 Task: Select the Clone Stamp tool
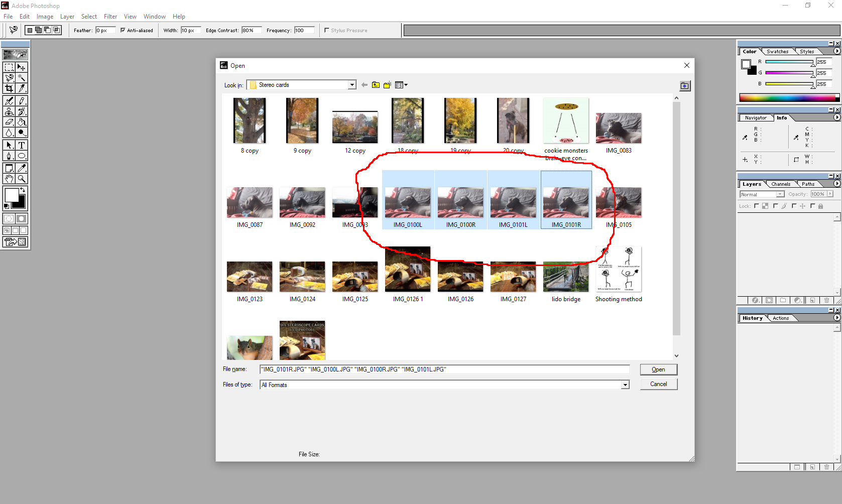point(9,111)
